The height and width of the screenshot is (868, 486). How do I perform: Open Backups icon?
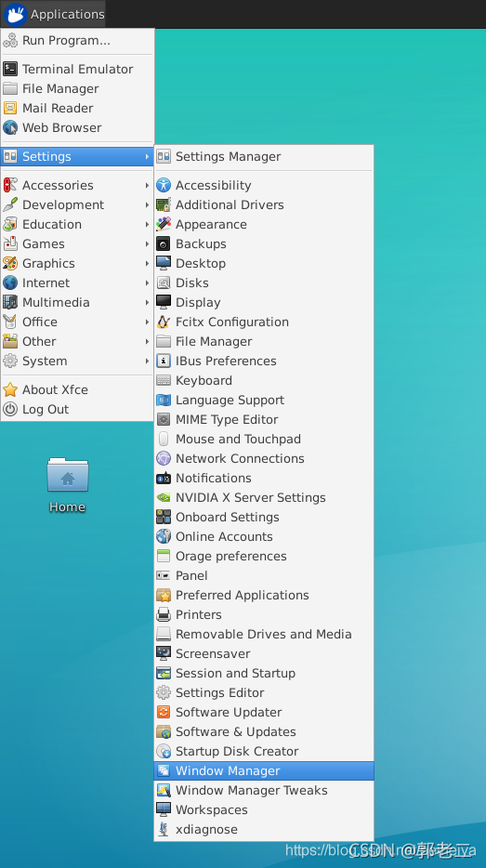pyautogui.click(x=164, y=243)
